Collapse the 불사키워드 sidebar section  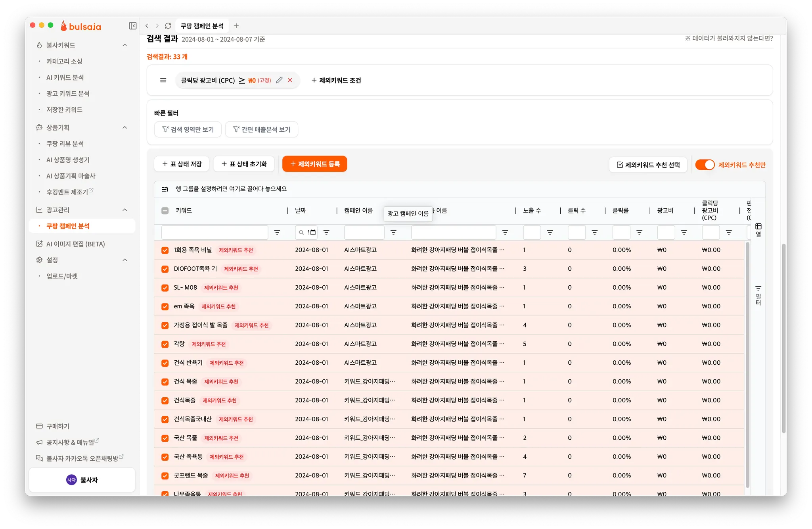point(124,45)
